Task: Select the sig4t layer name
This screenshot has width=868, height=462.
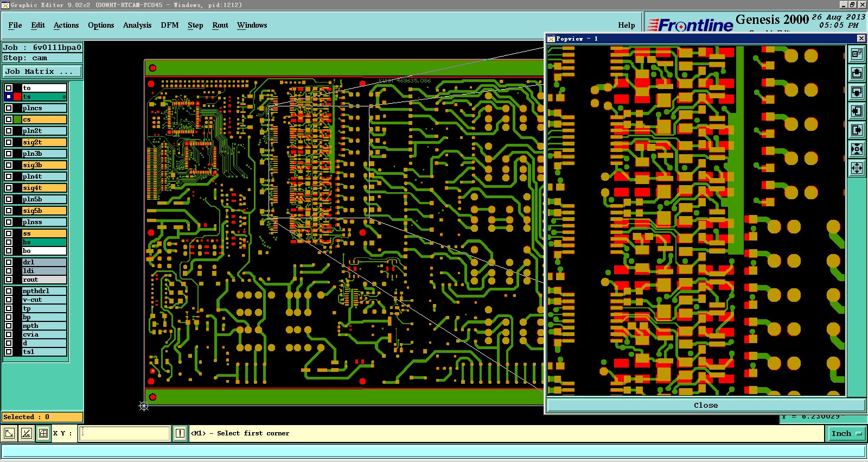Action: point(44,188)
